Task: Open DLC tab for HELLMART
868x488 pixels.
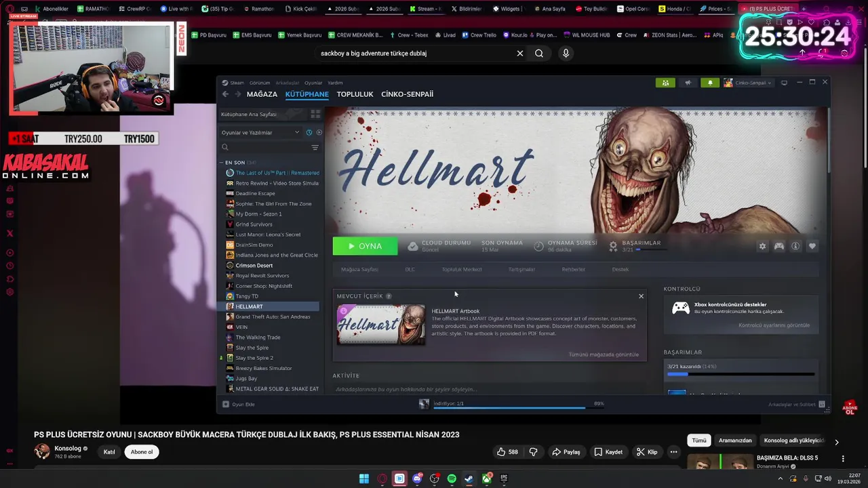Action: pos(410,269)
